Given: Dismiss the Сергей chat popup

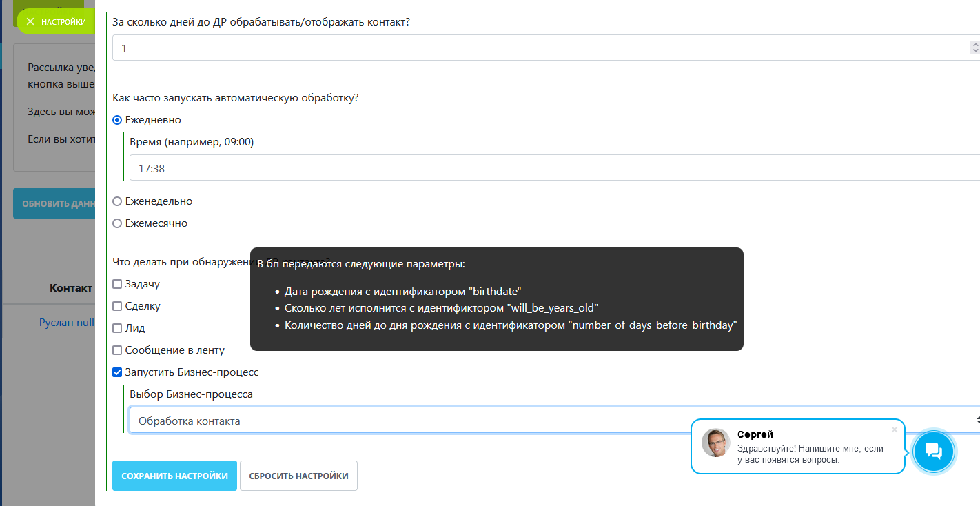Looking at the screenshot, I should click(x=894, y=429).
